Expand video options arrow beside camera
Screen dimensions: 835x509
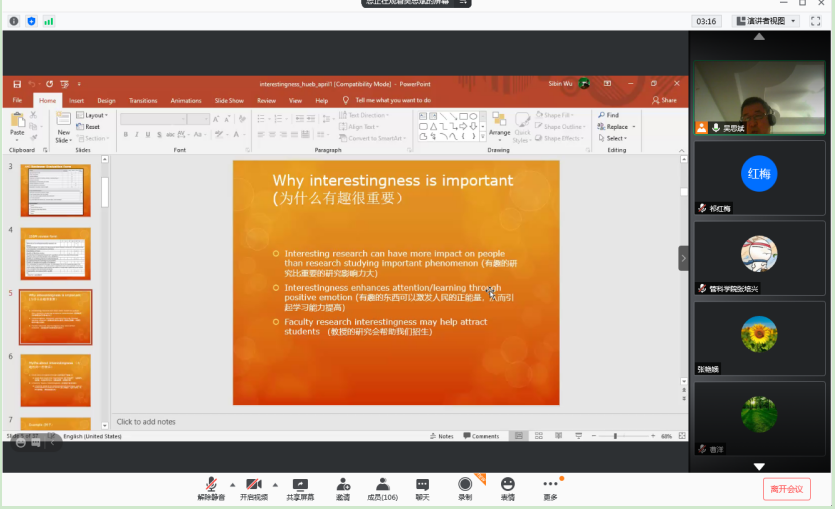276,483
